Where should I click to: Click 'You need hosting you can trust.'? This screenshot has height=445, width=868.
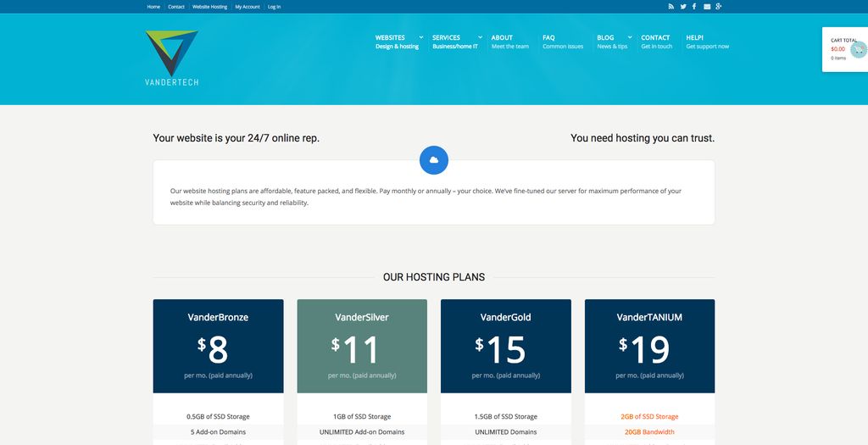pos(643,138)
